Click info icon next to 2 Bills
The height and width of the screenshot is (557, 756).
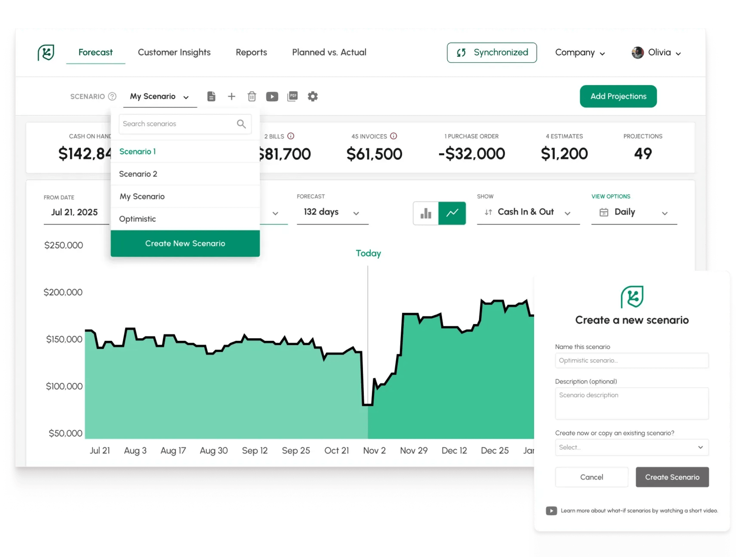[x=290, y=136]
